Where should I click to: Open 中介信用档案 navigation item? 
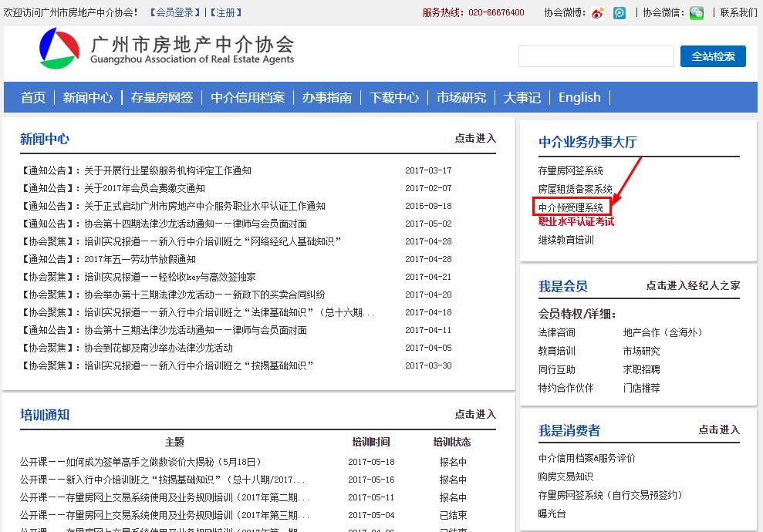pos(248,98)
